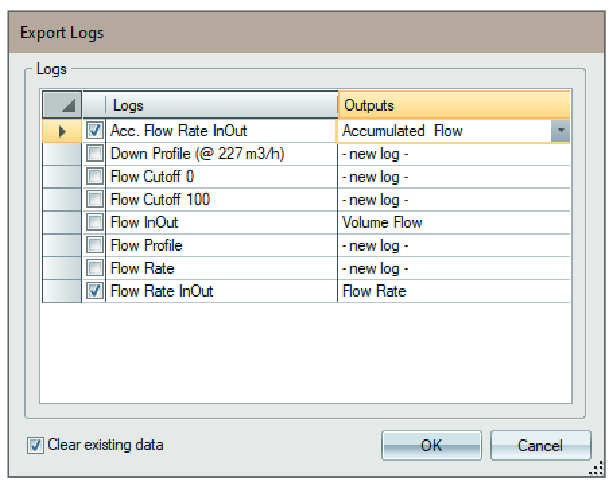Enable the Flow Cutoff 0 checkbox
This screenshot has height=491, width=613.
point(95,176)
